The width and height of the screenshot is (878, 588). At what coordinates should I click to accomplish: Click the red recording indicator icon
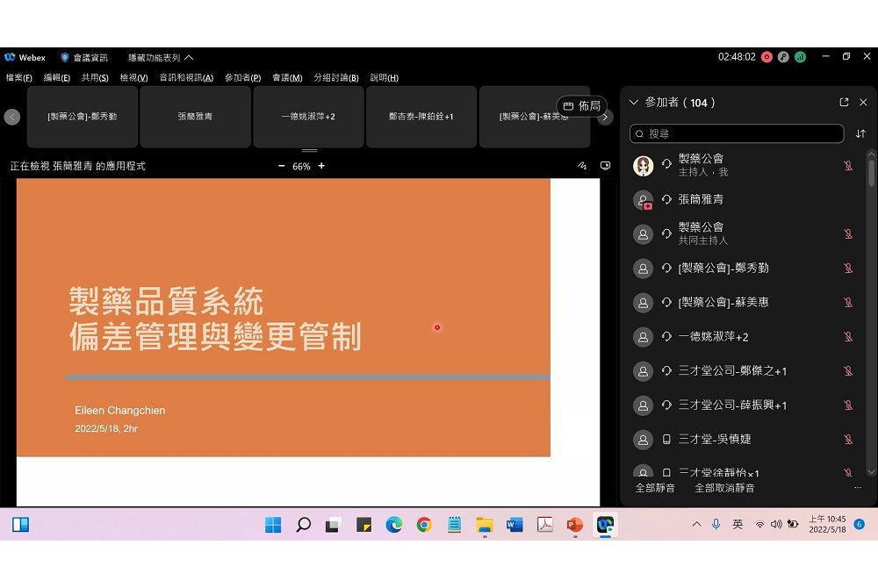pos(767,57)
